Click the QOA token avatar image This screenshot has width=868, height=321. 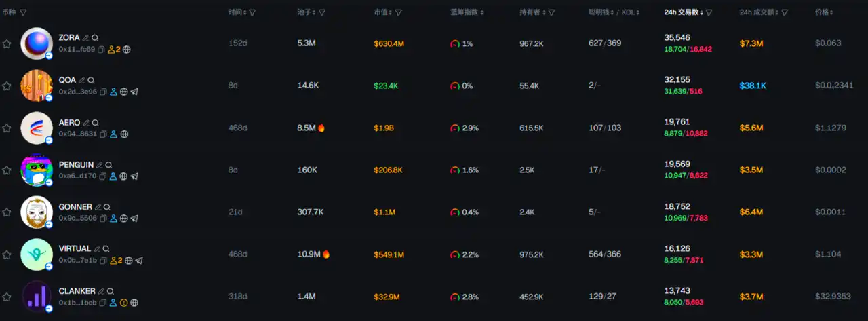pos(37,86)
